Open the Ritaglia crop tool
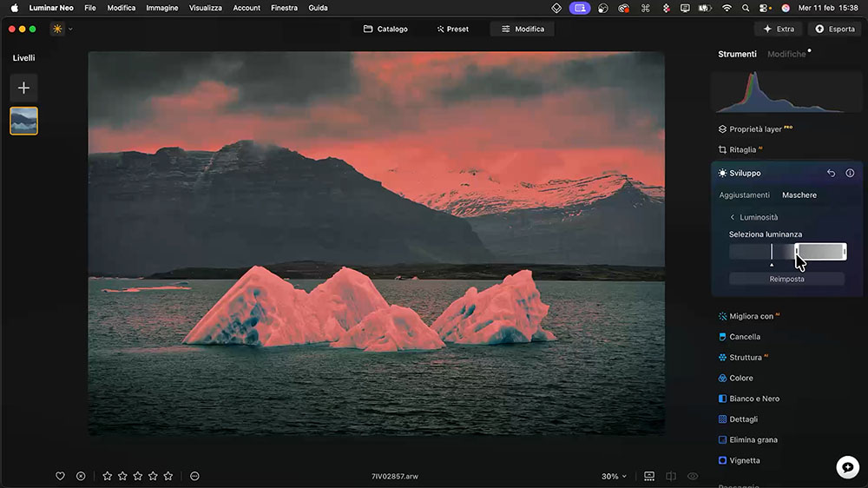868x488 pixels. 740,149
